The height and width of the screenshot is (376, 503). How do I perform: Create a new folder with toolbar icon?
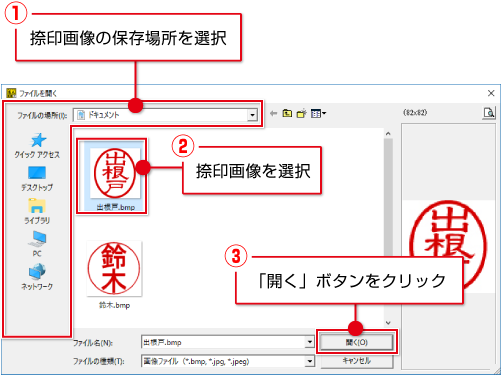pos(302,114)
